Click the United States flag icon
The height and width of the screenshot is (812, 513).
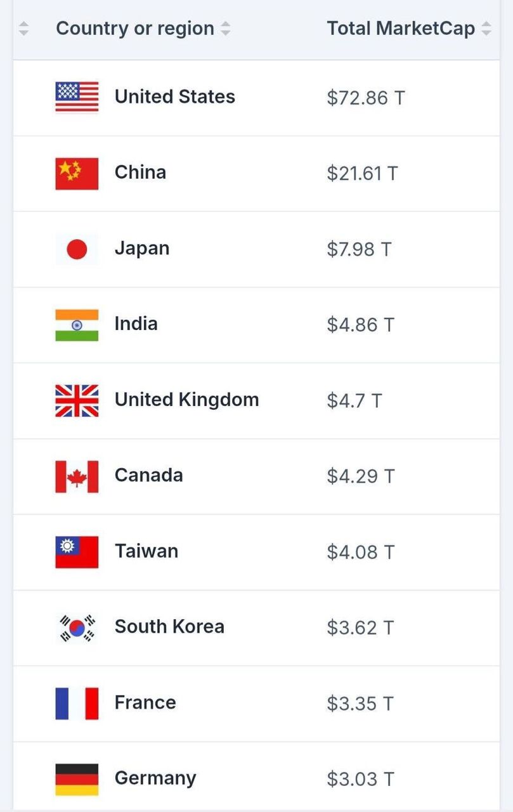[77, 97]
